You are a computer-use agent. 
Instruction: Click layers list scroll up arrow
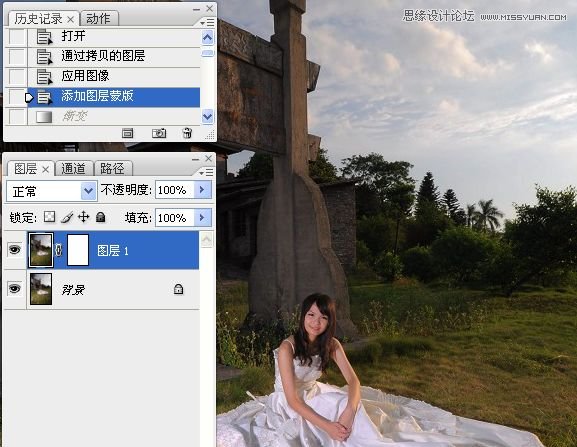207,240
